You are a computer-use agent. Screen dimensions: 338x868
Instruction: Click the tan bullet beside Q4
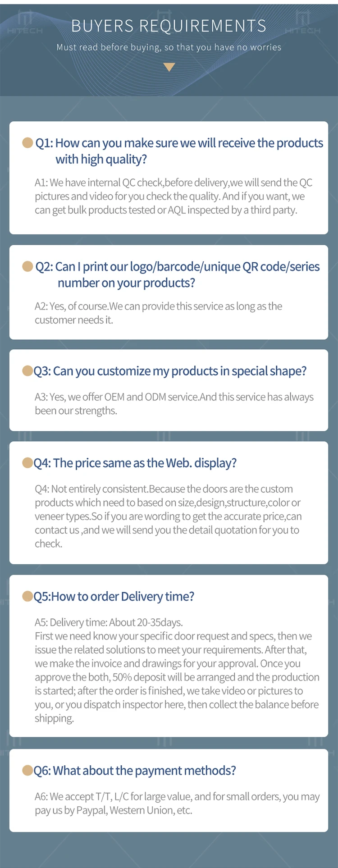click(27, 463)
